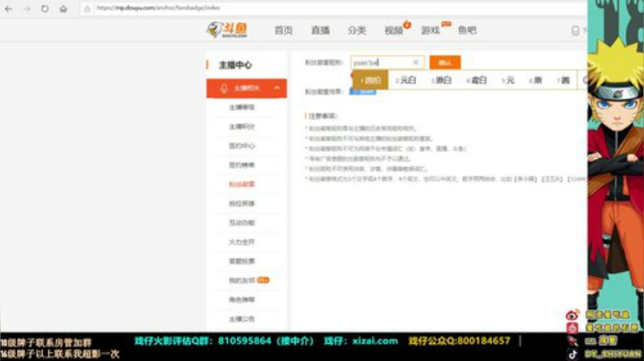Choose IME candidate 2 元白

coord(406,80)
